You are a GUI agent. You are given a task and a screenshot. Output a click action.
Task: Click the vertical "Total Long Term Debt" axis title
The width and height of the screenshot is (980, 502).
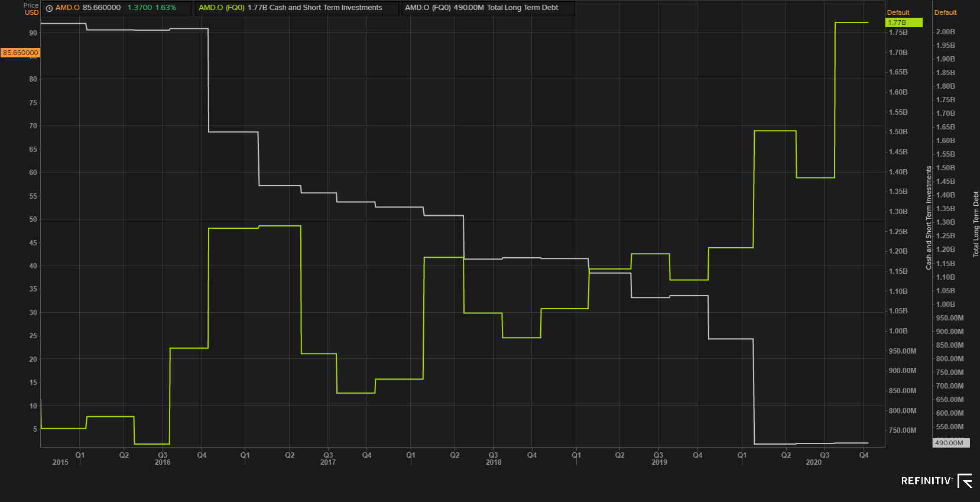point(976,224)
